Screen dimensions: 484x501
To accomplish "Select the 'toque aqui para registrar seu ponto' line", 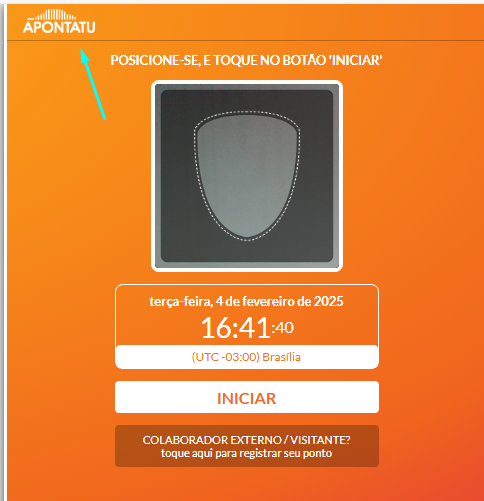I will (x=246, y=453).
